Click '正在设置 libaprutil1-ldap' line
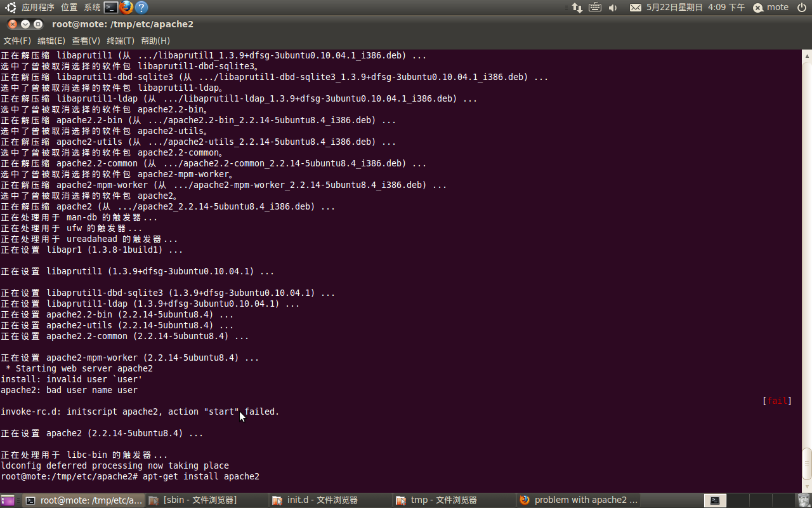Image resolution: width=812 pixels, height=508 pixels. click(x=150, y=304)
